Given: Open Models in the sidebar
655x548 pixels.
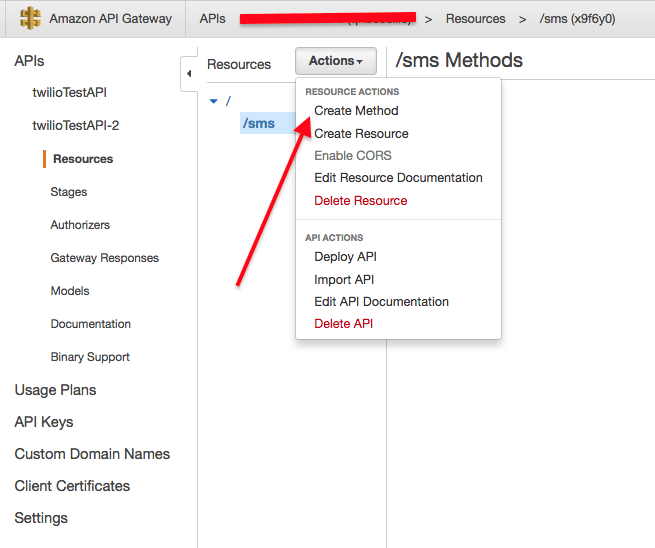Looking at the screenshot, I should point(70,291).
